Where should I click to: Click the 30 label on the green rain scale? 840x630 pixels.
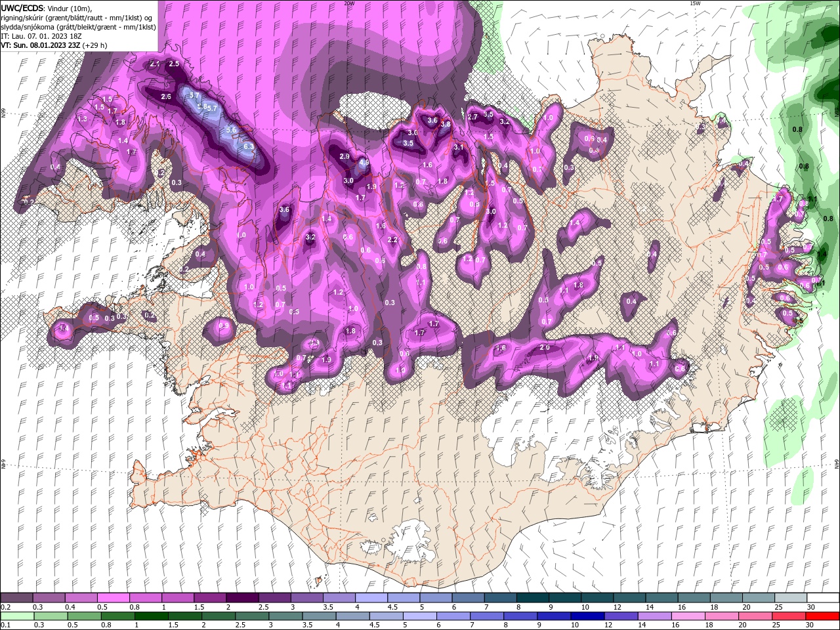point(811,625)
